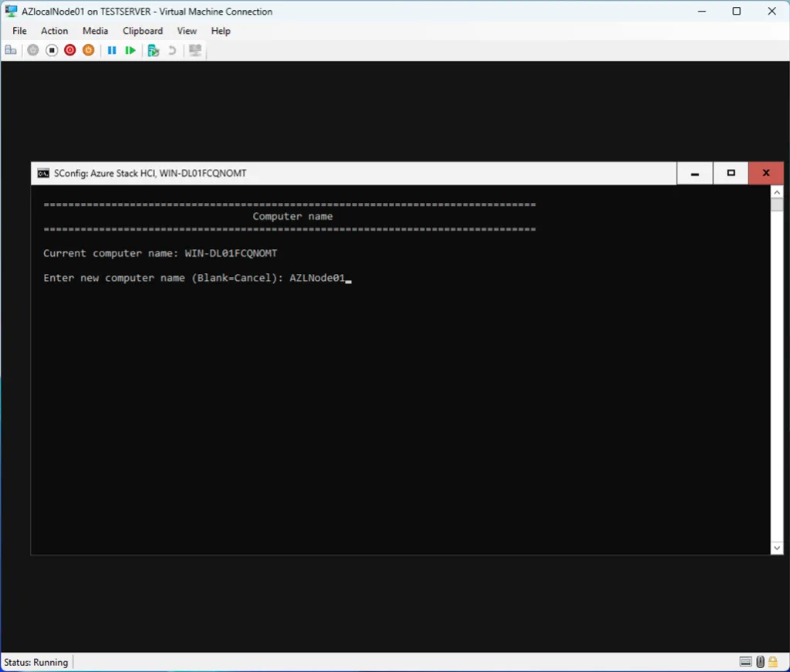This screenshot has height=672, width=790.
Task: Click the orange Save VM state icon
Action: pyautogui.click(x=88, y=50)
